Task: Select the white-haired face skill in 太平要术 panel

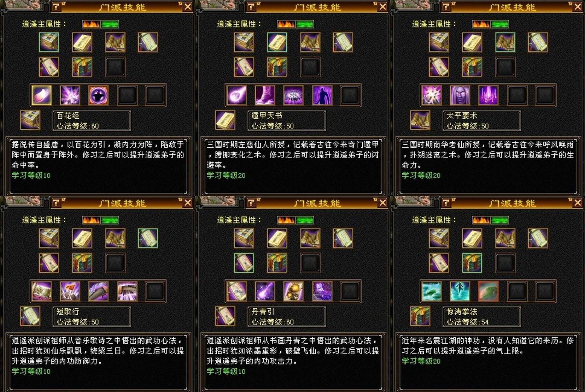Action: click(460, 95)
